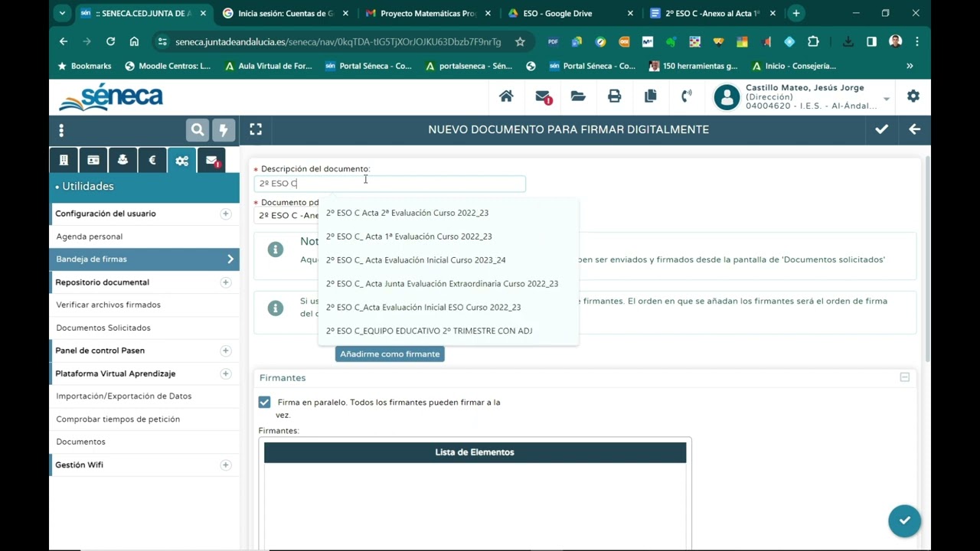The image size is (980, 551).
Task: Switch to ESO - Google Drive browser tab
Action: point(570,13)
